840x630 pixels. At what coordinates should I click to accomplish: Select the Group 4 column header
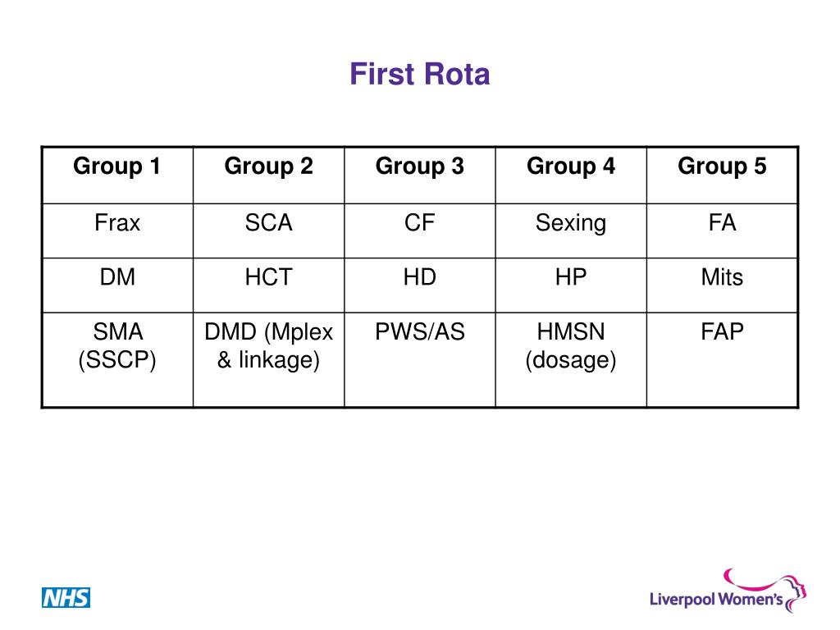click(571, 176)
